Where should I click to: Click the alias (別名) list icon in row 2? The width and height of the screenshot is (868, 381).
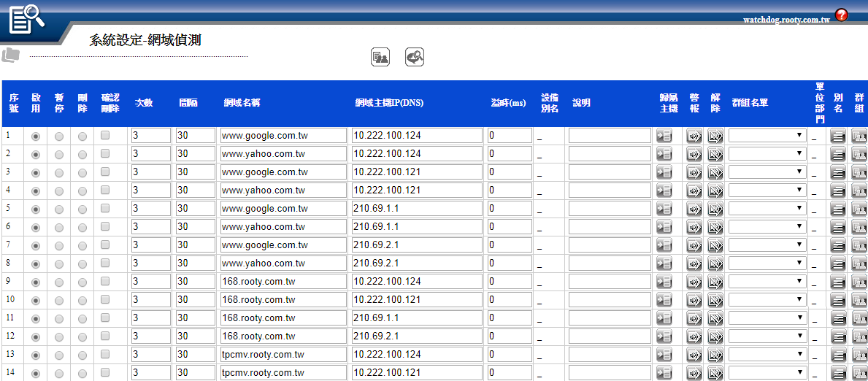(x=838, y=154)
